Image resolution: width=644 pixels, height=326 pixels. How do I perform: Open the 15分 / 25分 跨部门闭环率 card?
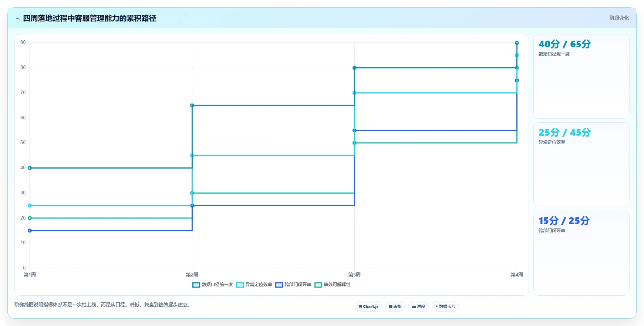[x=581, y=253]
